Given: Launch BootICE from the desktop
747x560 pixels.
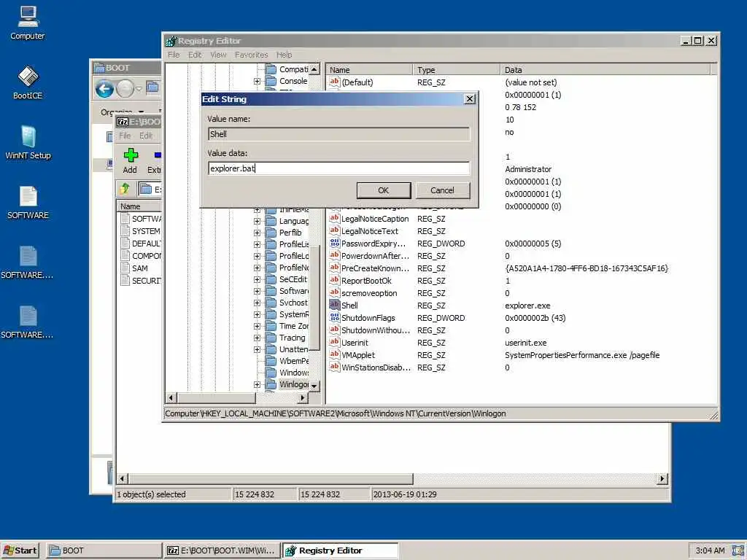Looking at the screenshot, I should point(28,82).
